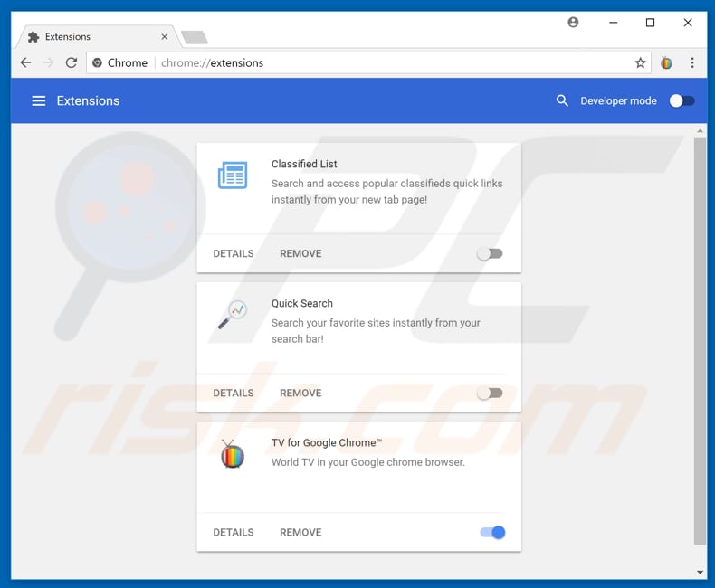Enable the Quick Search extension toggle
This screenshot has width=715, height=588.
pos(491,393)
